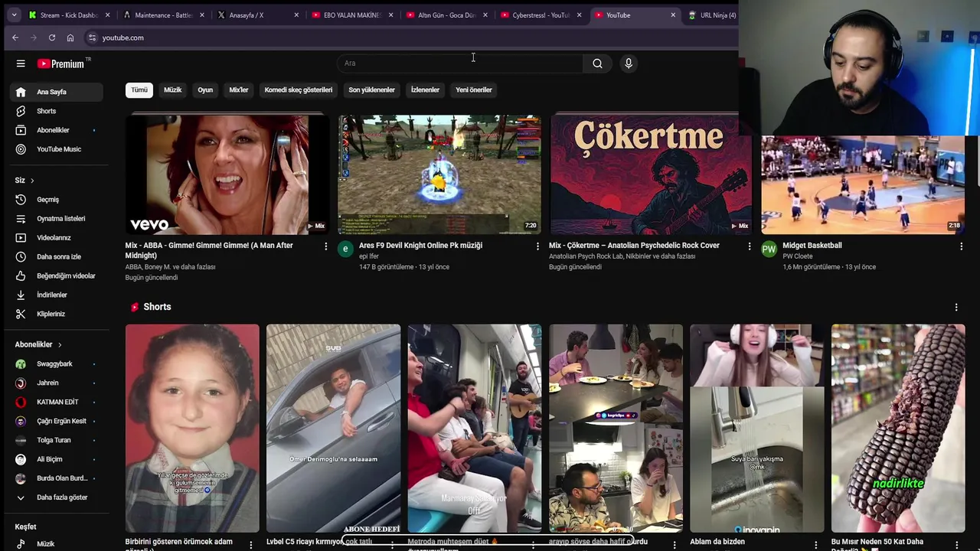Open options menu for Çökertme mix
980x551 pixels.
coord(750,246)
